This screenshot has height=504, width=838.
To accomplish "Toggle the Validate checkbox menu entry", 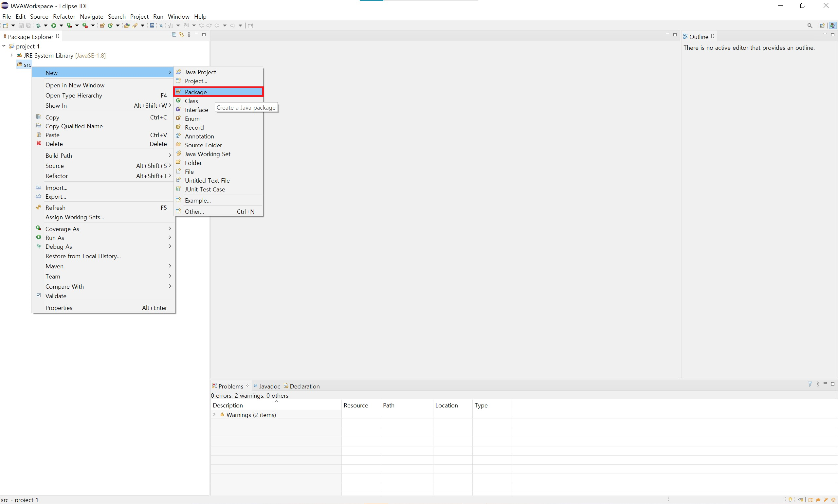I will (56, 296).
